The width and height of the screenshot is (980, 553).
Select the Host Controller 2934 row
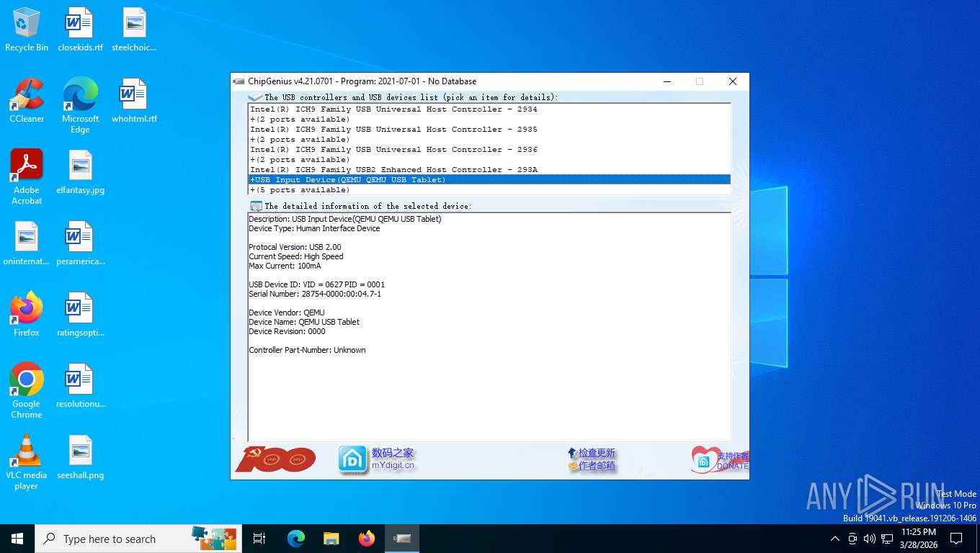click(x=489, y=109)
